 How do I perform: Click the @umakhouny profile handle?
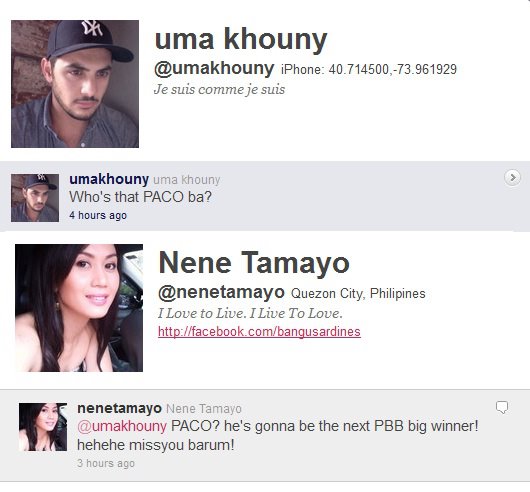pos(214,69)
